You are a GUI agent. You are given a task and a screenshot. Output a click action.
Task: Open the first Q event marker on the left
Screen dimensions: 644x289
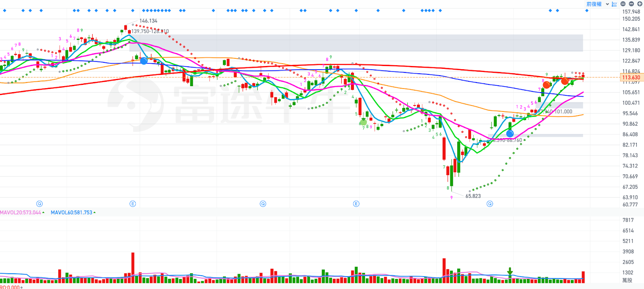[39, 204]
